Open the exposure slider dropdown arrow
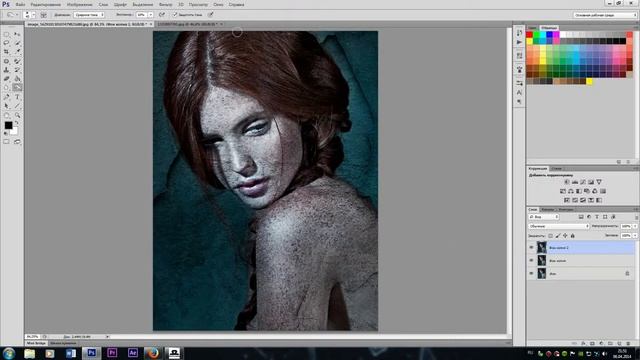The height and width of the screenshot is (360, 640). [151, 15]
